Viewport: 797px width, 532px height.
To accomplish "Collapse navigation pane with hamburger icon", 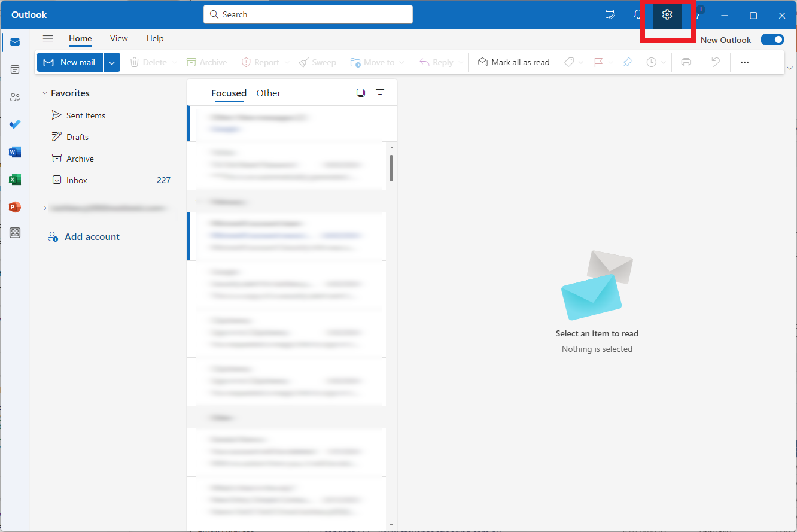I will pyautogui.click(x=48, y=39).
